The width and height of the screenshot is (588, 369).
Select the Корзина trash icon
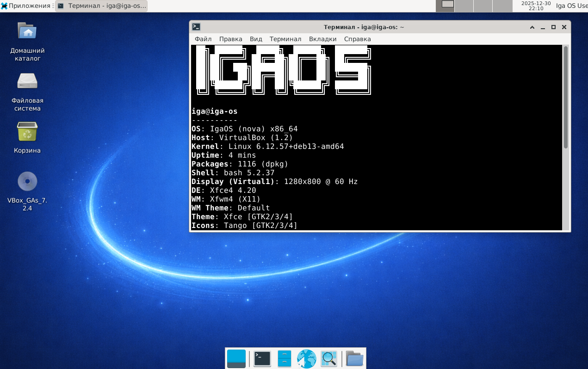(x=27, y=132)
